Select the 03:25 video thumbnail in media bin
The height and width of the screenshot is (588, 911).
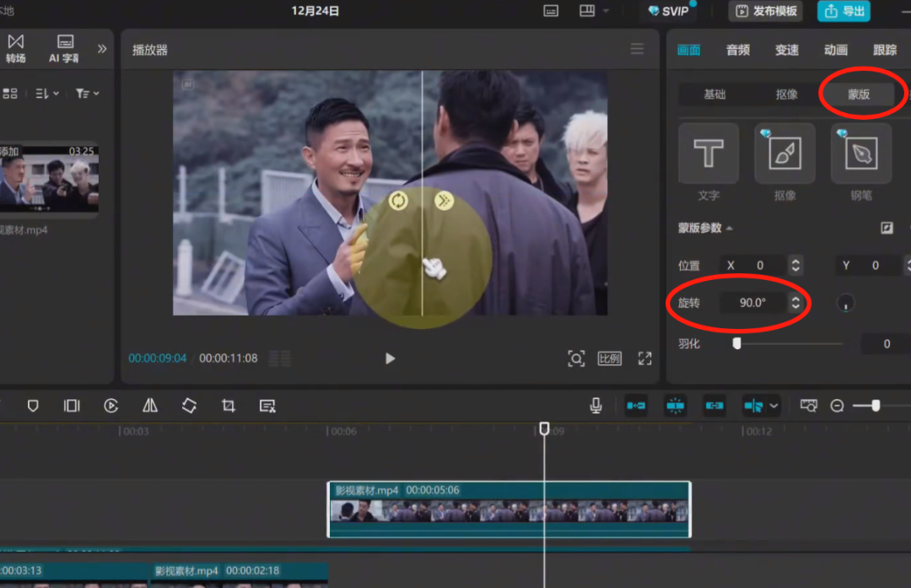(49, 178)
